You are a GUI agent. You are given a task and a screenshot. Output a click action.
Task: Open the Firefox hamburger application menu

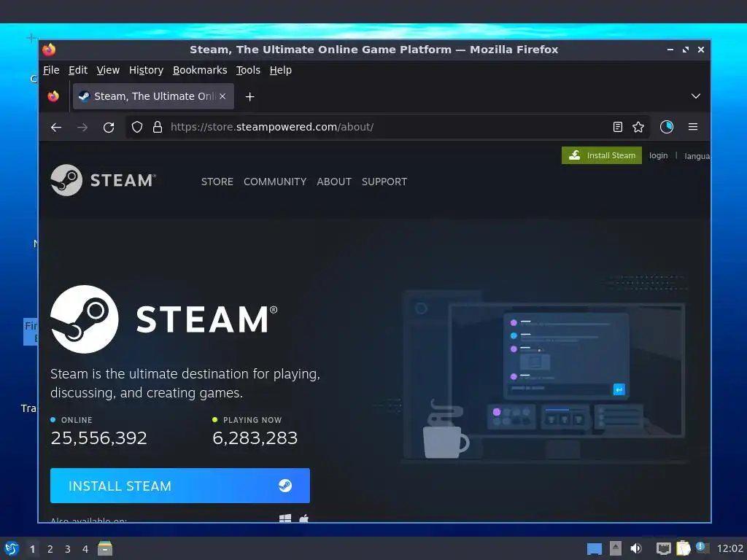click(x=693, y=127)
